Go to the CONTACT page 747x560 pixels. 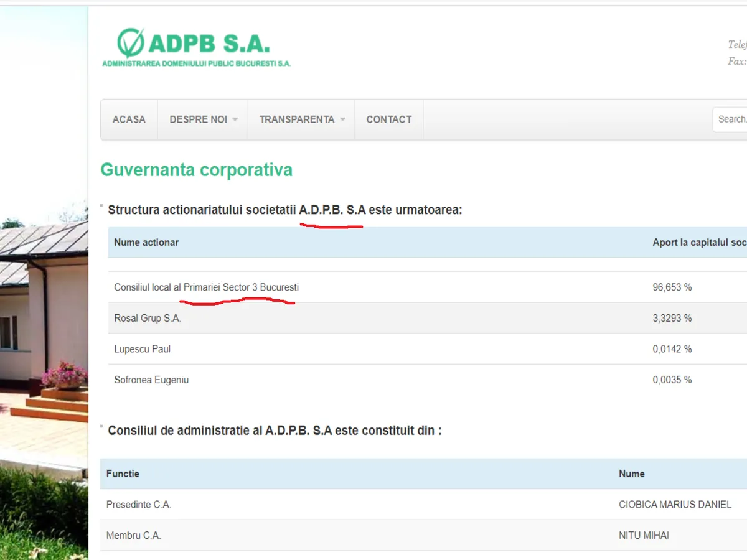point(388,119)
